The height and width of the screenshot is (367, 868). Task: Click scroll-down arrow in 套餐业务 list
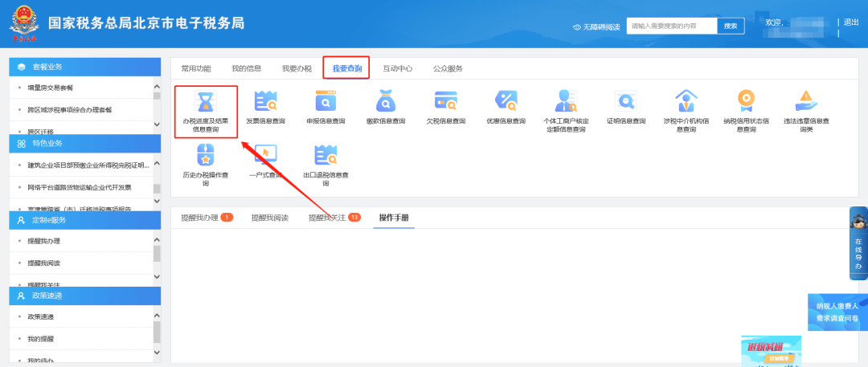[x=156, y=124]
